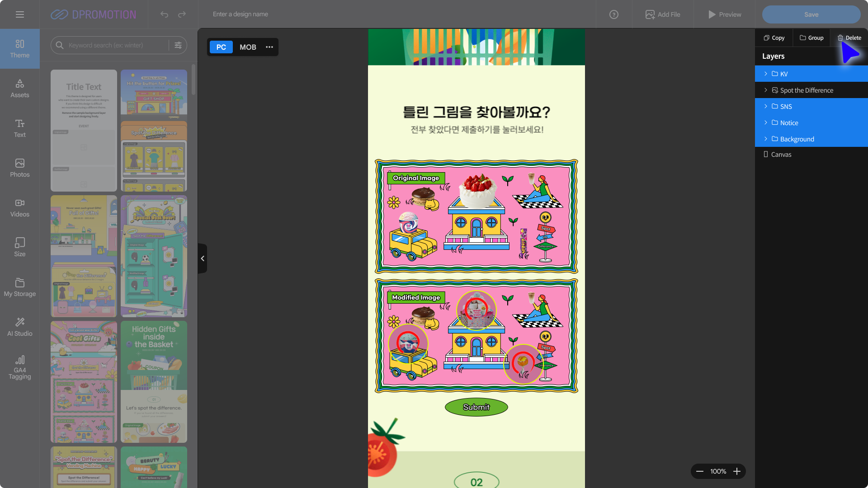
Task: Expand the Background layer folder
Action: [x=765, y=139]
